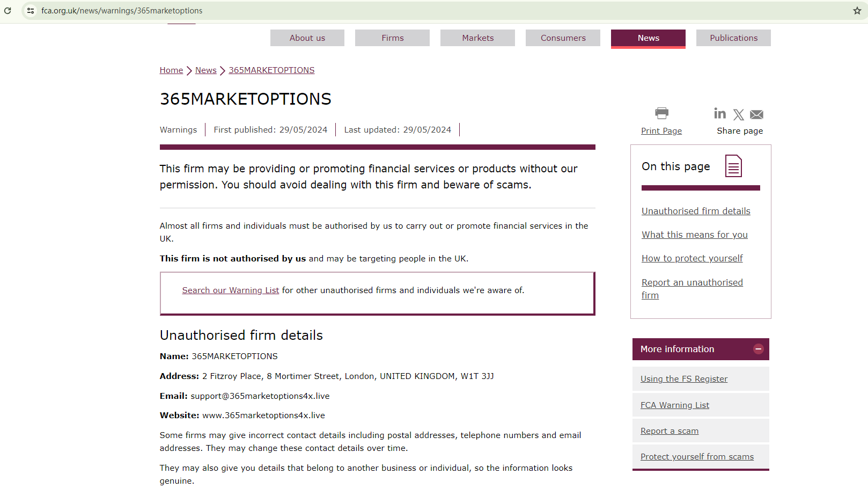Click the document icon beside On this page
The image size is (868, 503).
(x=733, y=166)
